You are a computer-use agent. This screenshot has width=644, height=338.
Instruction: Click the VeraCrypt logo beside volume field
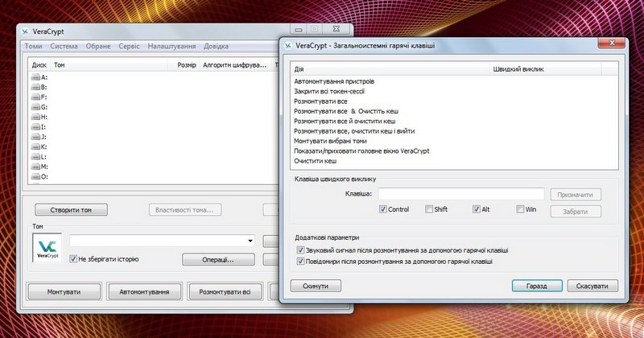[47, 248]
